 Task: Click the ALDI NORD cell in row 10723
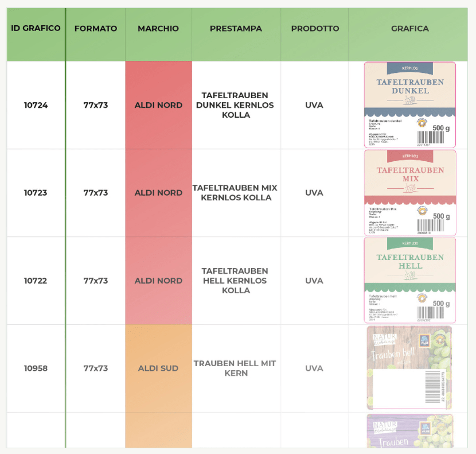(x=158, y=193)
